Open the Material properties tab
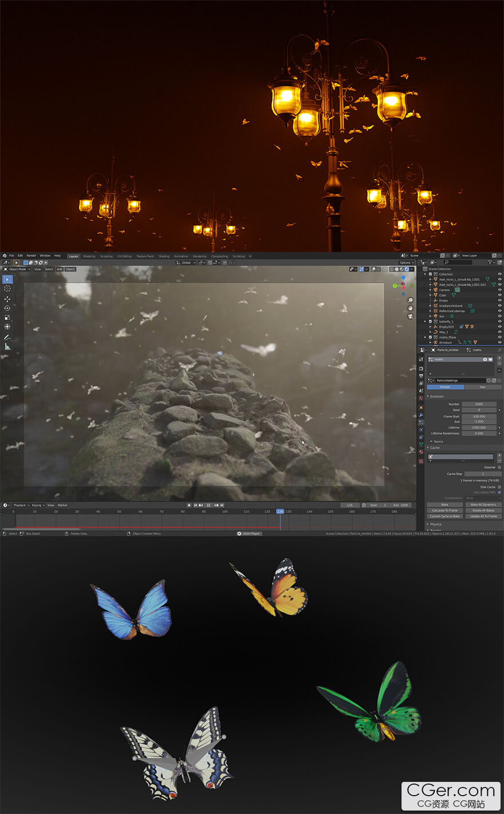 pos(421,452)
